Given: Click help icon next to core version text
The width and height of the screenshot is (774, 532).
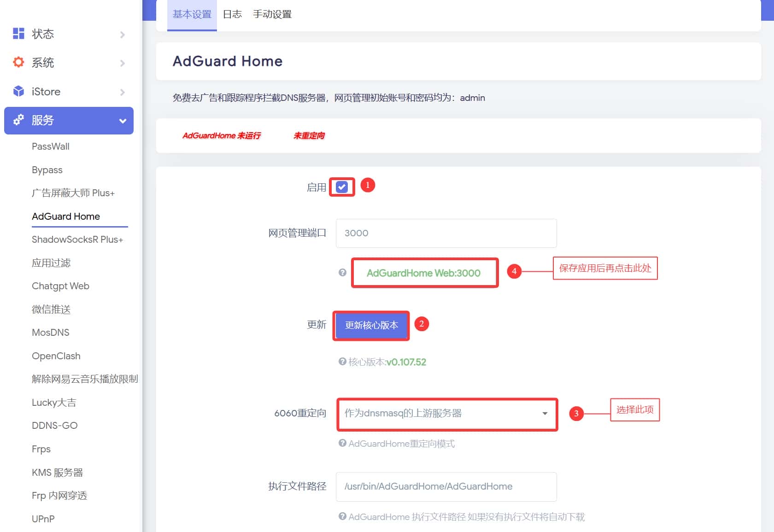Looking at the screenshot, I should click(x=342, y=362).
